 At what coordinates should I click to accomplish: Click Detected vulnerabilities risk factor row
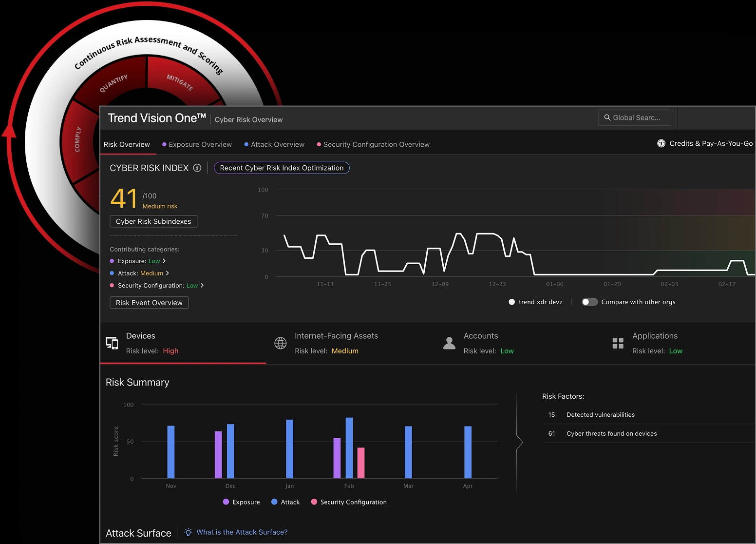[648, 415]
